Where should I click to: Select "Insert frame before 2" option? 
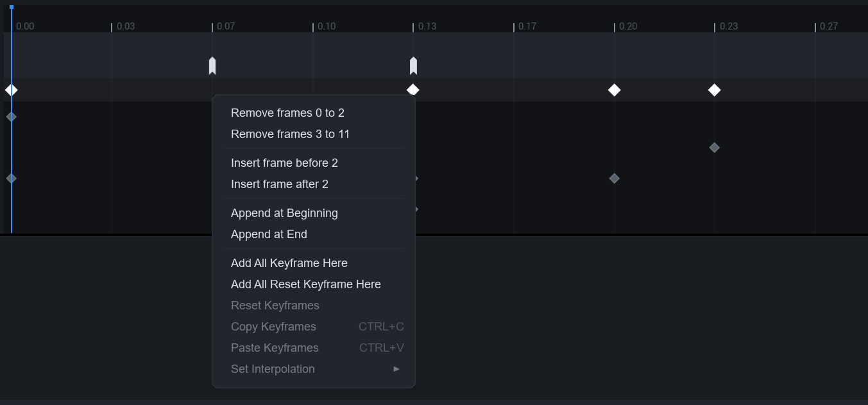tap(284, 163)
